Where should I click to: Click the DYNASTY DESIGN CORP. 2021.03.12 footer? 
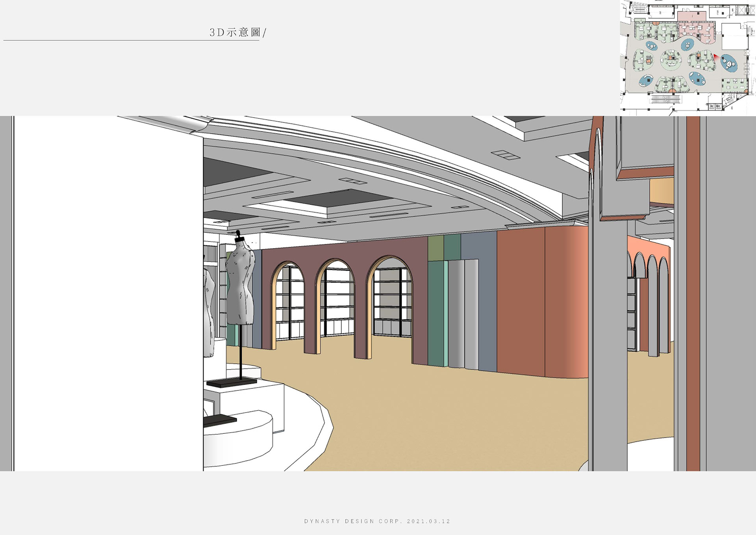point(377,521)
